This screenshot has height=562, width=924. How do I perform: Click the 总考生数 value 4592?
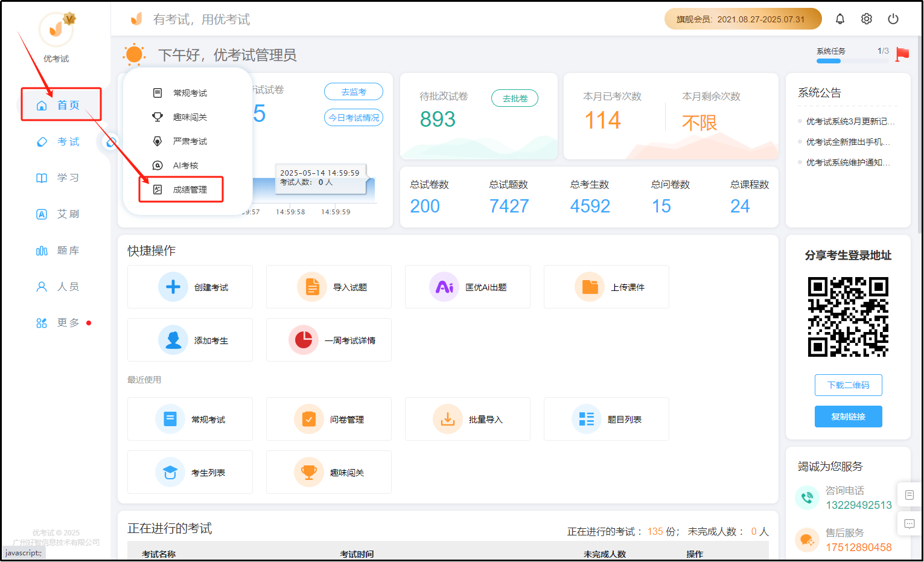pyautogui.click(x=590, y=206)
